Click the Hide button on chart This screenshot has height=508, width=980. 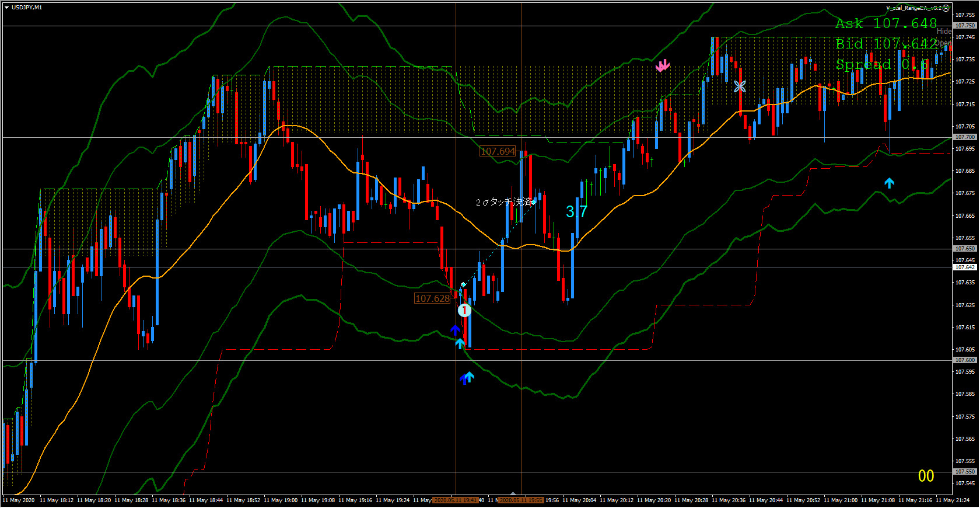coord(944,31)
